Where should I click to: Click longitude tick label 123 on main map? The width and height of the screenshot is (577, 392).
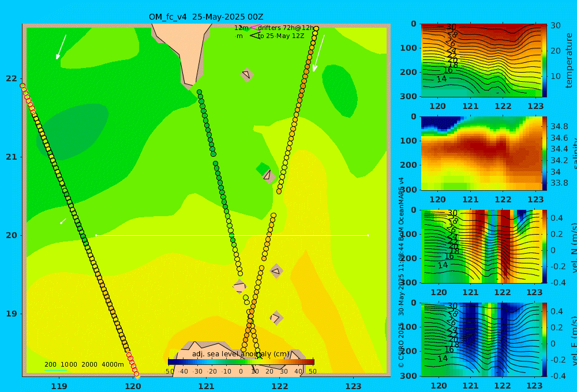click(353, 386)
